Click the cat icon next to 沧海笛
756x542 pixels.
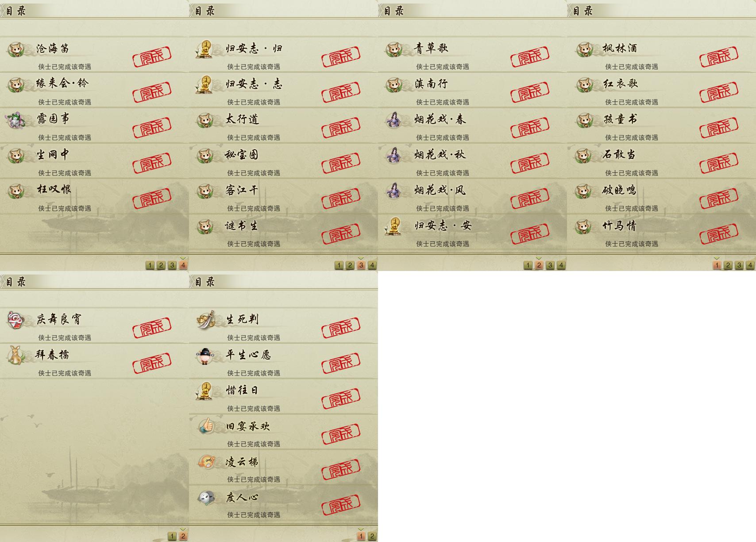pyautogui.click(x=15, y=49)
